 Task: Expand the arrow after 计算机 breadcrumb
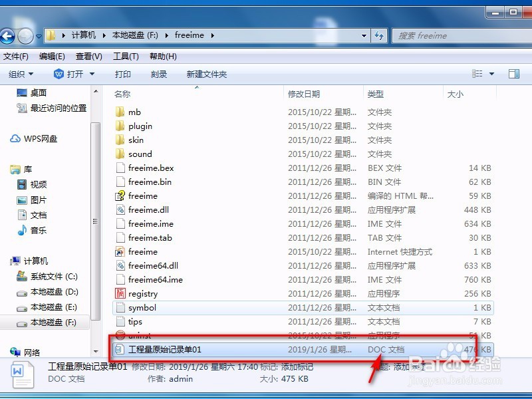pyautogui.click(x=104, y=35)
